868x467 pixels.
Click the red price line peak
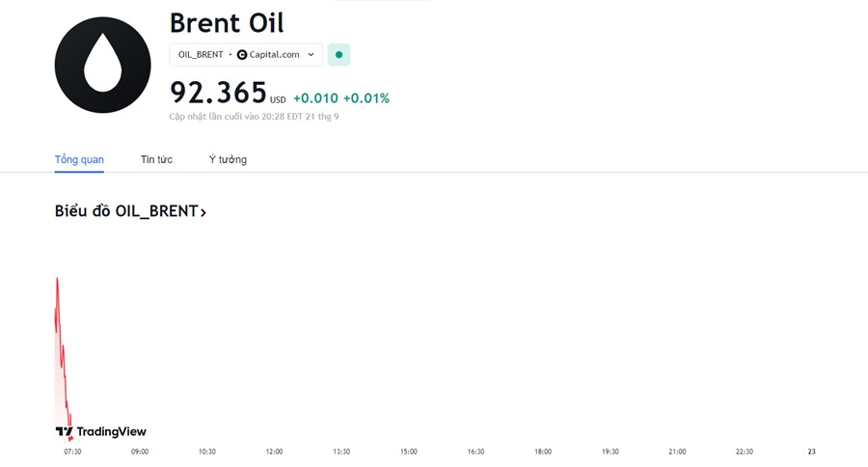pyautogui.click(x=57, y=279)
